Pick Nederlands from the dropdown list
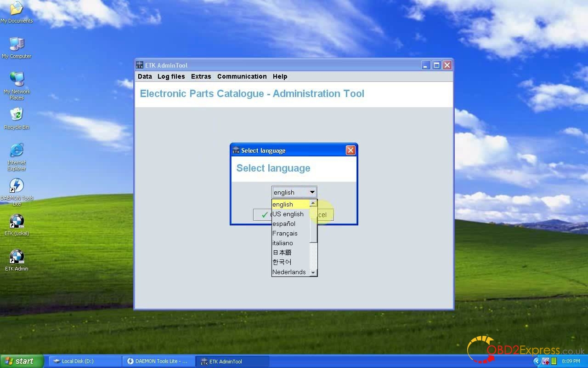 point(289,272)
